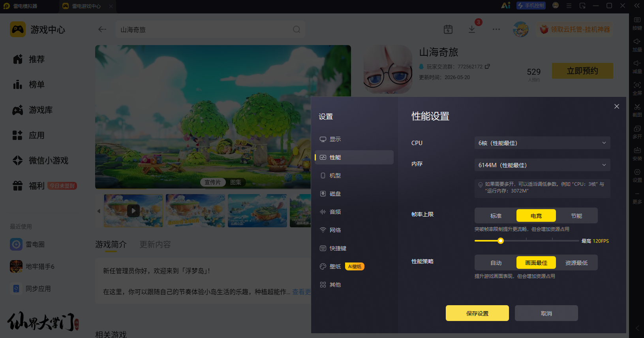This screenshot has width=644, height=338.
Task: Open 网络 settings section
Action: [x=354, y=230]
